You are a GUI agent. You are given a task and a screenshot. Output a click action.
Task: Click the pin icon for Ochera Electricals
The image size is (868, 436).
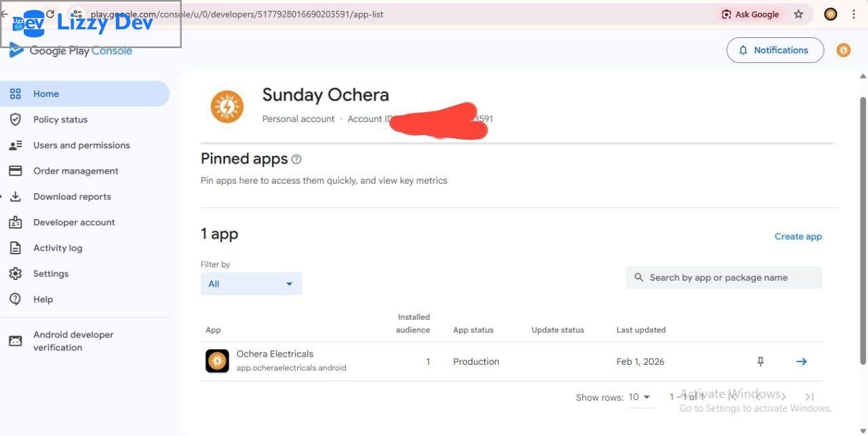760,361
